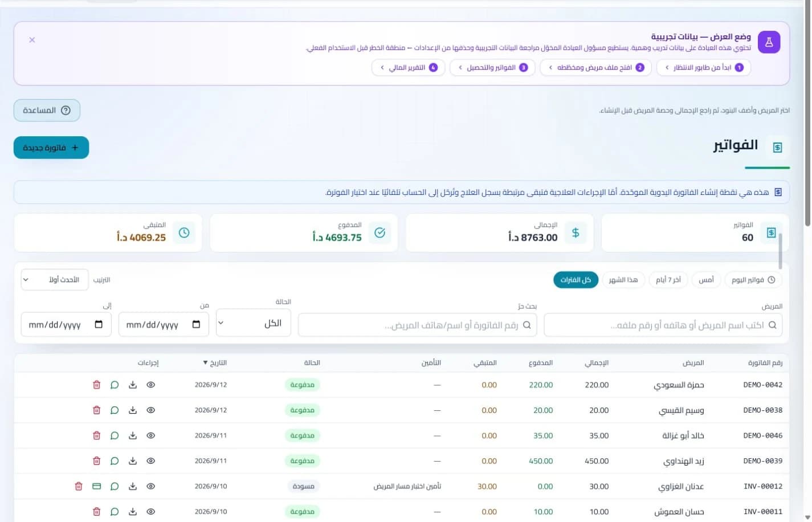Screen dimensions: 812x522
Task: Open الحالة status filter dropdown
Action: 254,323
